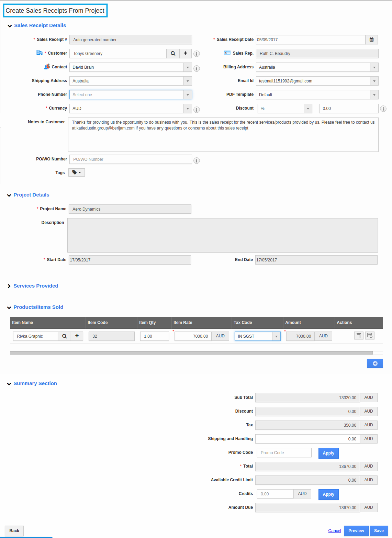Image resolution: width=392 pixels, height=538 pixels.
Task: View the PO/WO Number info tooltip icon
Action: [x=197, y=160]
